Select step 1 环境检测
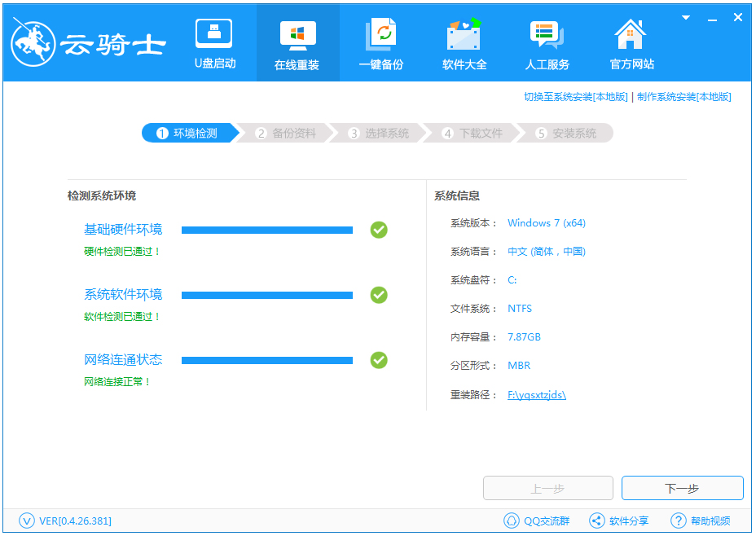This screenshot has width=756, height=536. (190, 133)
